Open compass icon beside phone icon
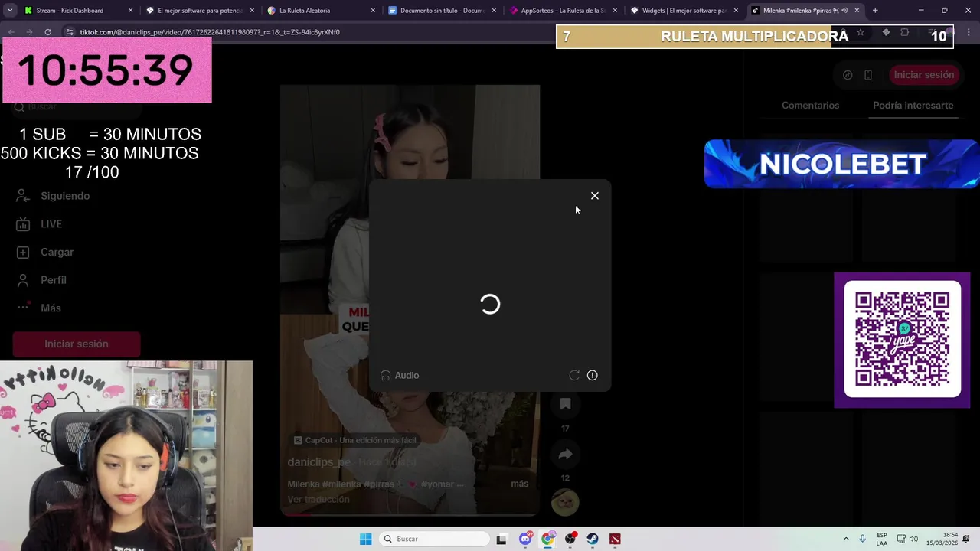 (x=848, y=75)
